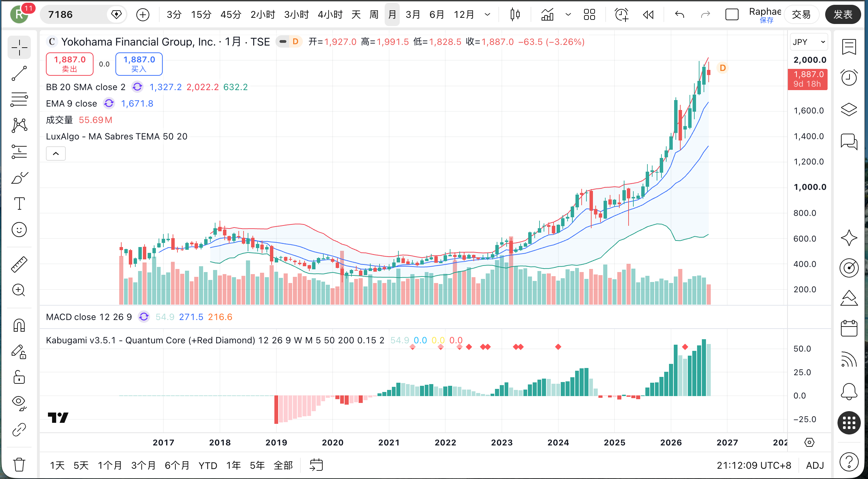Redo the last chart action
The image size is (868, 479).
click(706, 15)
